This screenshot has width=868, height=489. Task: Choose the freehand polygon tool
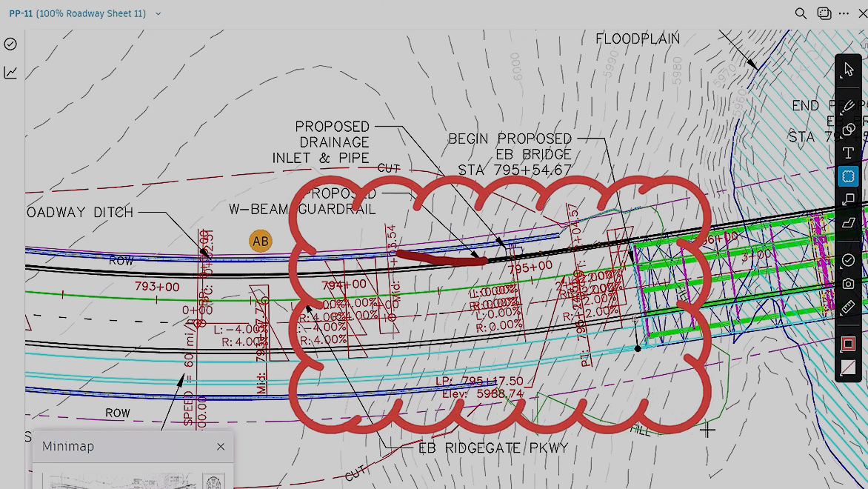pyautogui.click(x=849, y=223)
